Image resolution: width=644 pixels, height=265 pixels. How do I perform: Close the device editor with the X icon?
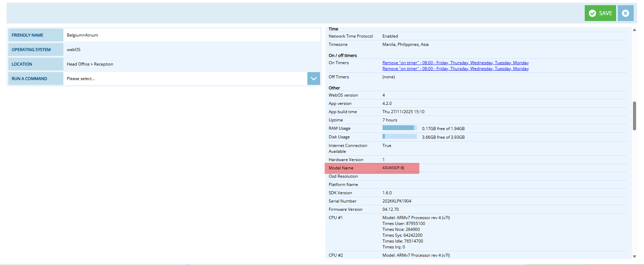(625, 13)
